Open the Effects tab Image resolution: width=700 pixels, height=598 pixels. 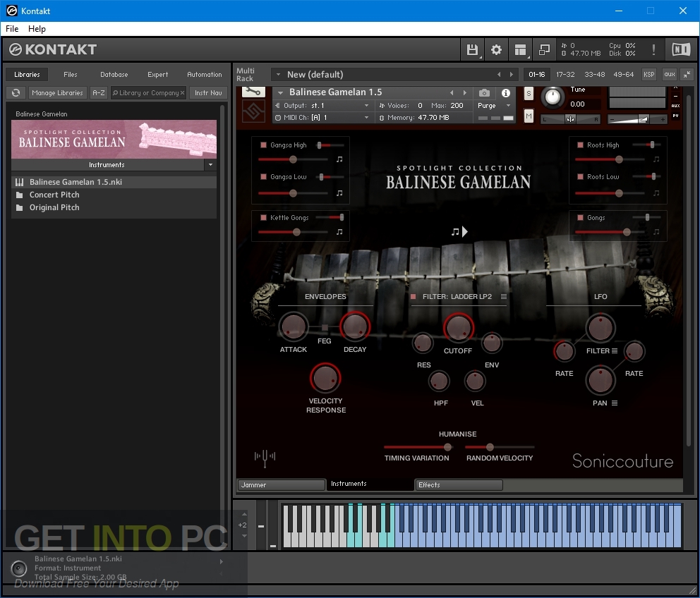coord(459,485)
